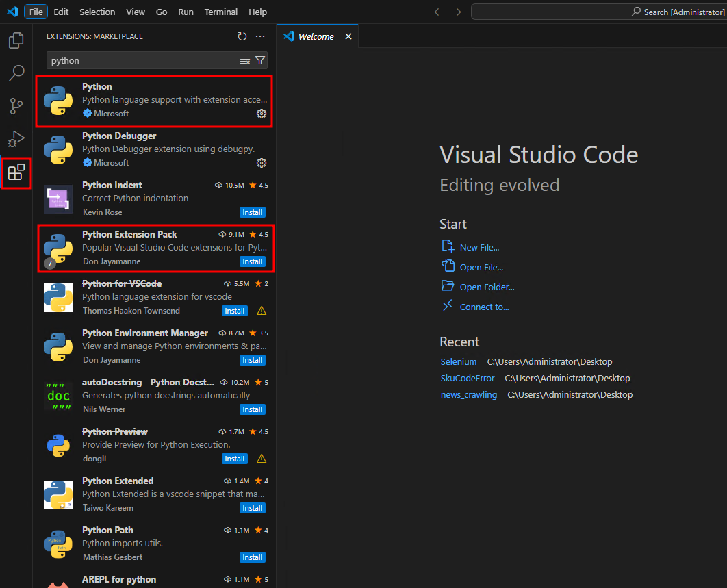This screenshot has width=727, height=588.
Task: Click the VS Code logo in title bar
Action: coord(12,12)
